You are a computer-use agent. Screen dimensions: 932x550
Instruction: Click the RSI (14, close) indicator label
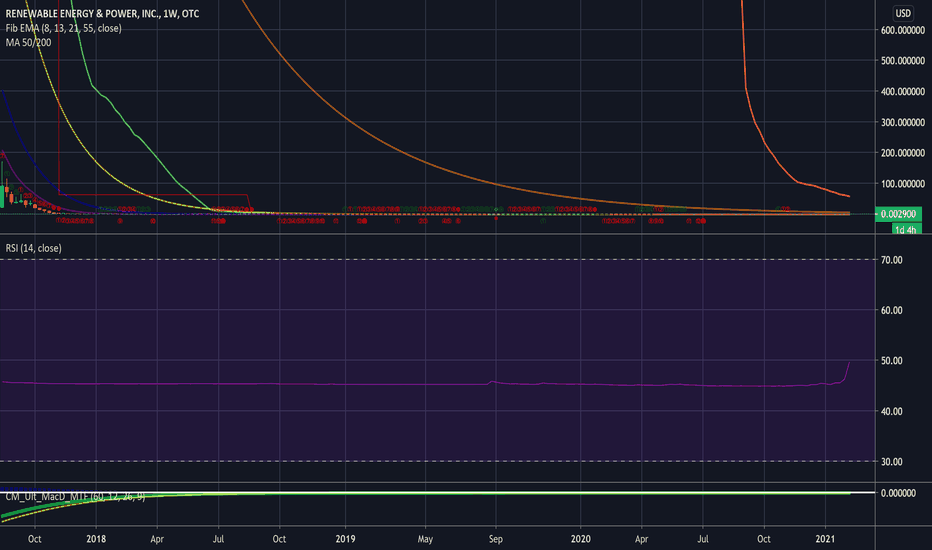pyautogui.click(x=34, y=248)
